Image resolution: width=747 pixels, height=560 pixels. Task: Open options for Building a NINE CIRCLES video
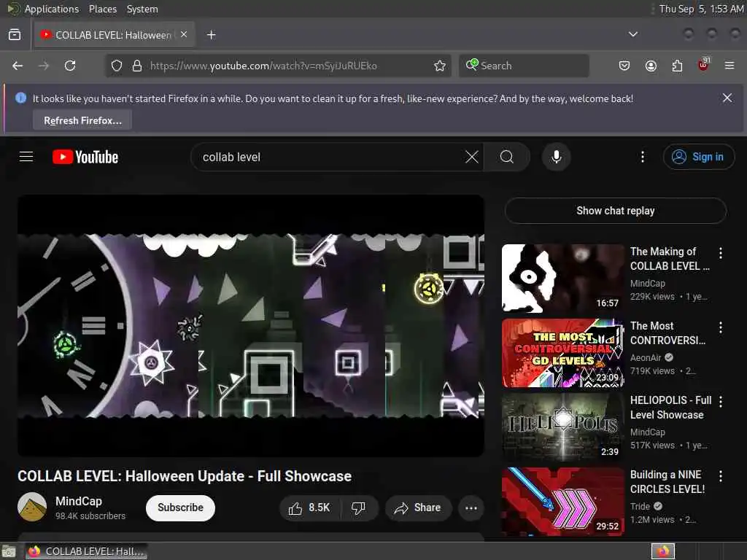pyautogui.click(x=720, y=475)
